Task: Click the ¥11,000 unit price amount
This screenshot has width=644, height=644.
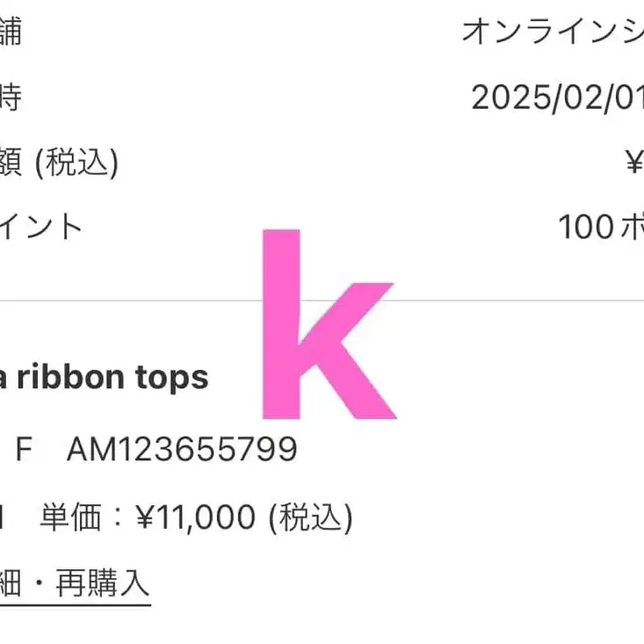Action: [194, 518]
